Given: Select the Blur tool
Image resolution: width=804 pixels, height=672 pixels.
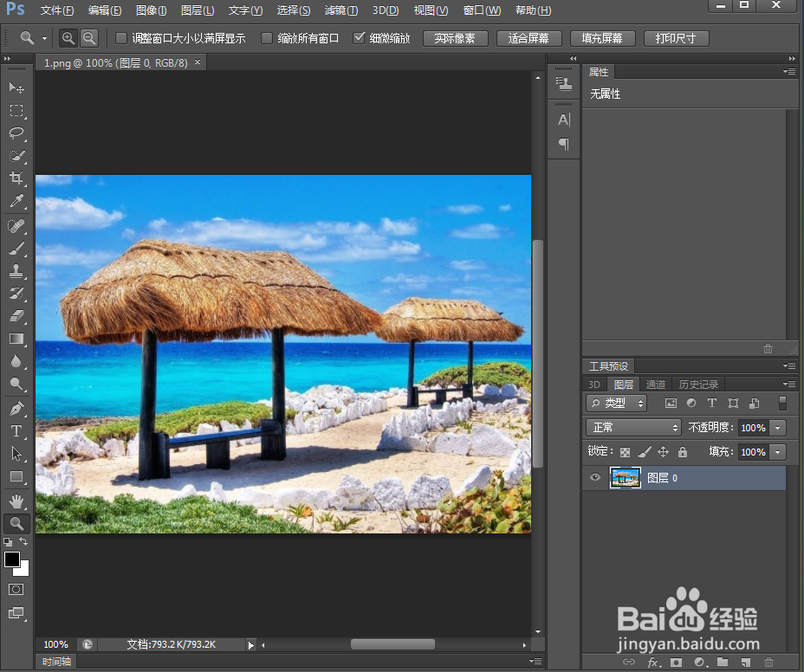Looking at the screenshot, I should pos(16,361).
